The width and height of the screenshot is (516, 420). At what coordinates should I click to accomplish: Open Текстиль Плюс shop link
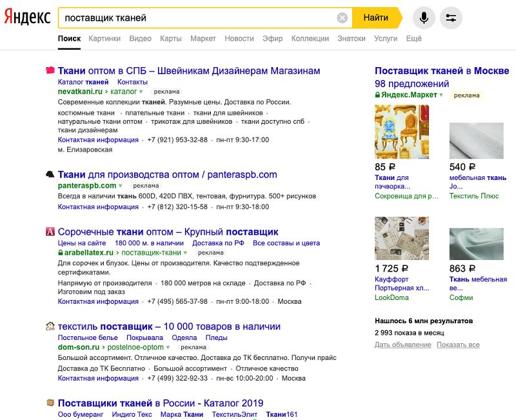pos(474,196)
